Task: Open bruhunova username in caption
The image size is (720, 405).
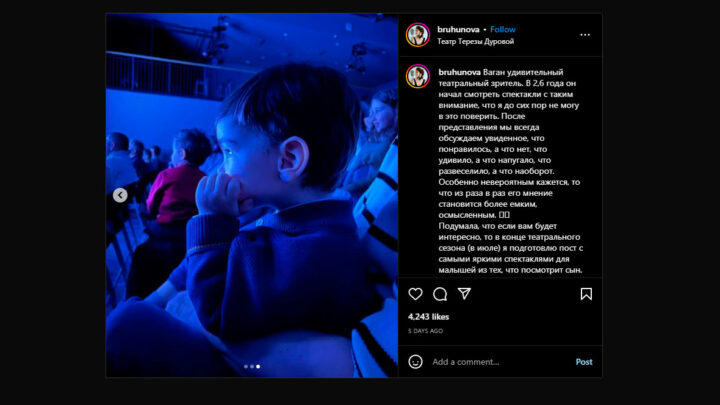Action: [x=459, y=72]
